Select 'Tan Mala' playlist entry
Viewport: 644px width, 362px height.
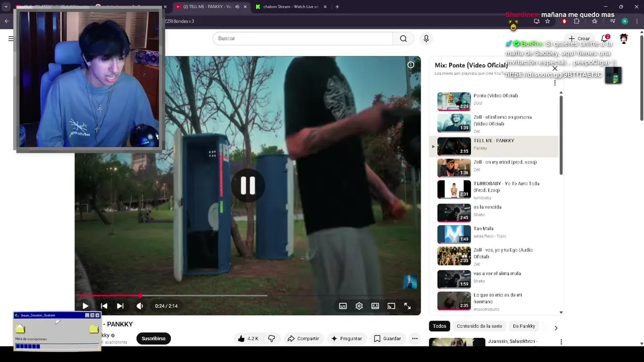[496, 233]
